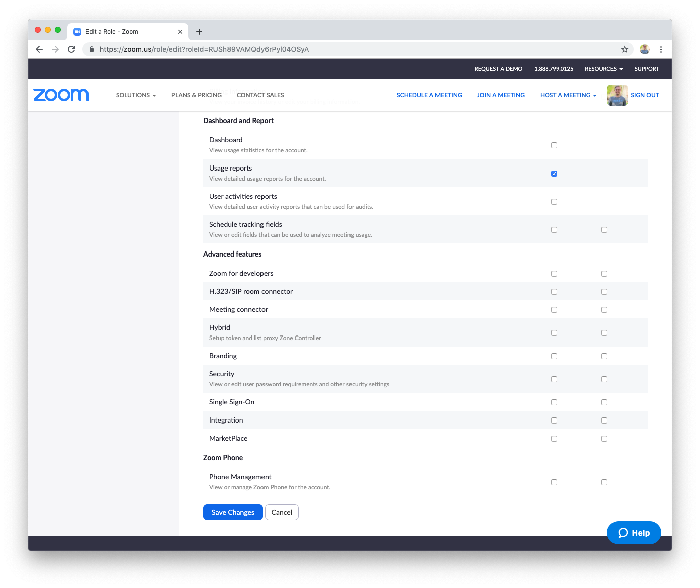
Task: Click the Usage reports label
Action: pyautogui.click(x=231, y=168)
